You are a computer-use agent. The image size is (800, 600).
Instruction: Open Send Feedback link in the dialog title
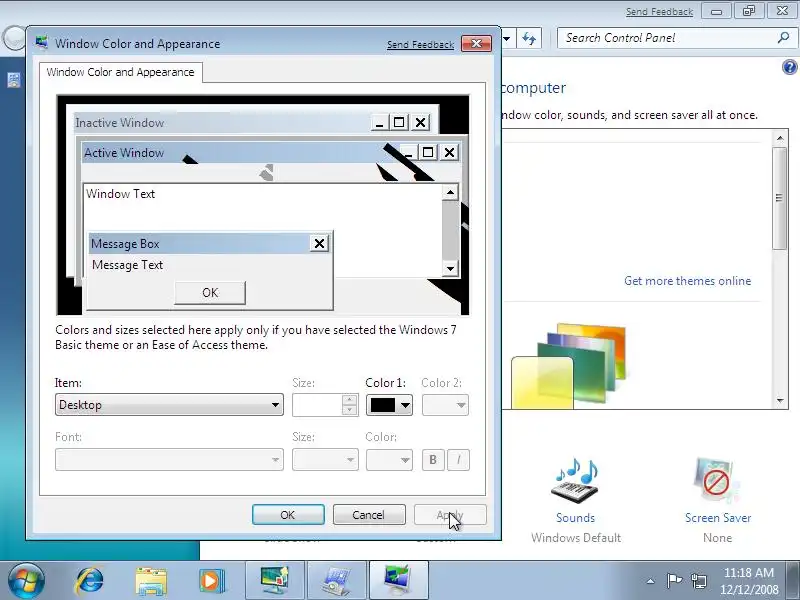click(x=420, y=44)
